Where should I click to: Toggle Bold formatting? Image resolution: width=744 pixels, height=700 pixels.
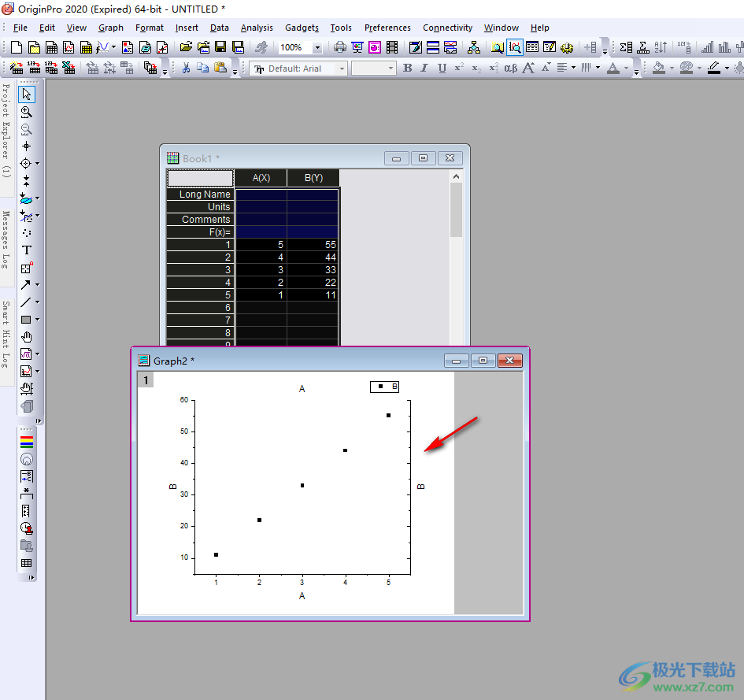pos(407,69)
